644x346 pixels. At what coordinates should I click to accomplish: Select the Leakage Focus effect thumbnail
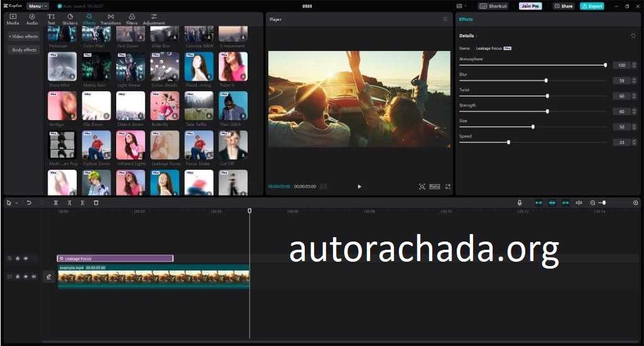pos(165,145)
